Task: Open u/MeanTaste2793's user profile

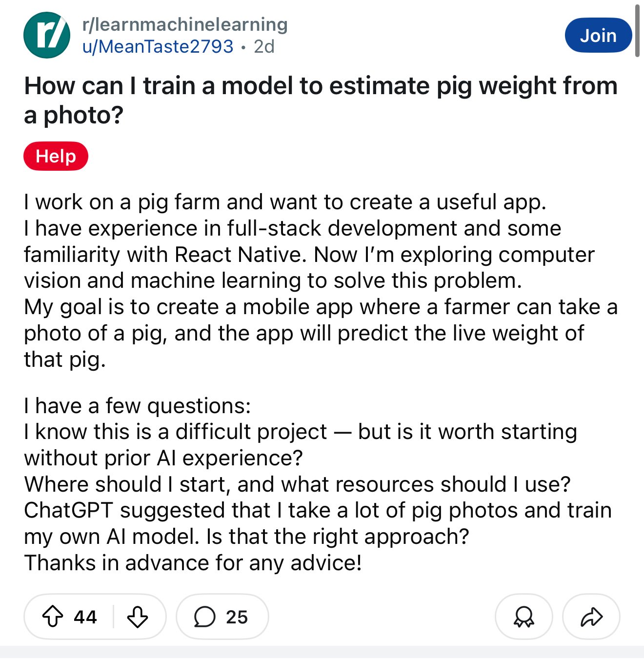Action: click(158, 46)
